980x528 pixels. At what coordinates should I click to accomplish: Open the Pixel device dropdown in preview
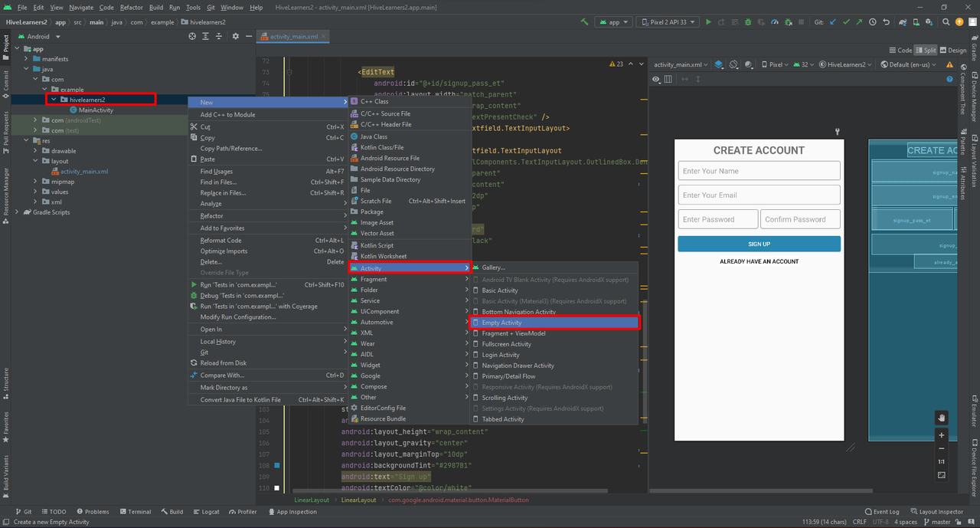(775, 64)
